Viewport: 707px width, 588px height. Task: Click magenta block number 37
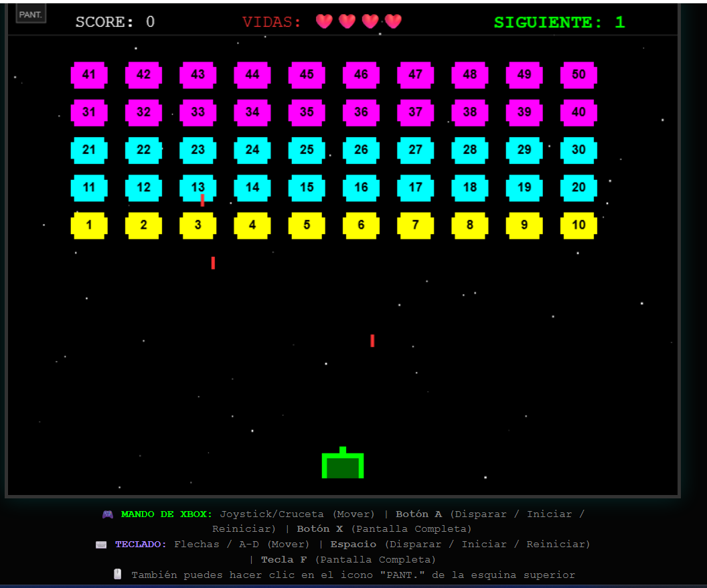(416, 112)
